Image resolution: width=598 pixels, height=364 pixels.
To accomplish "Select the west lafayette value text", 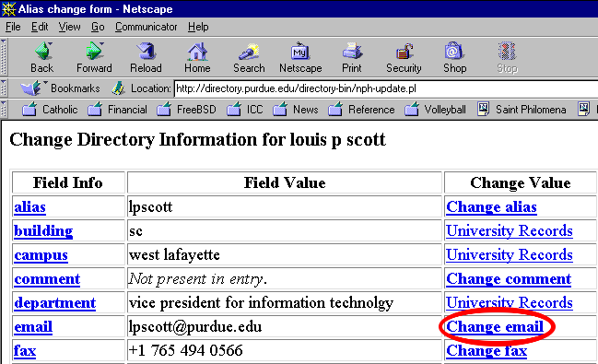I will (174, 255).
